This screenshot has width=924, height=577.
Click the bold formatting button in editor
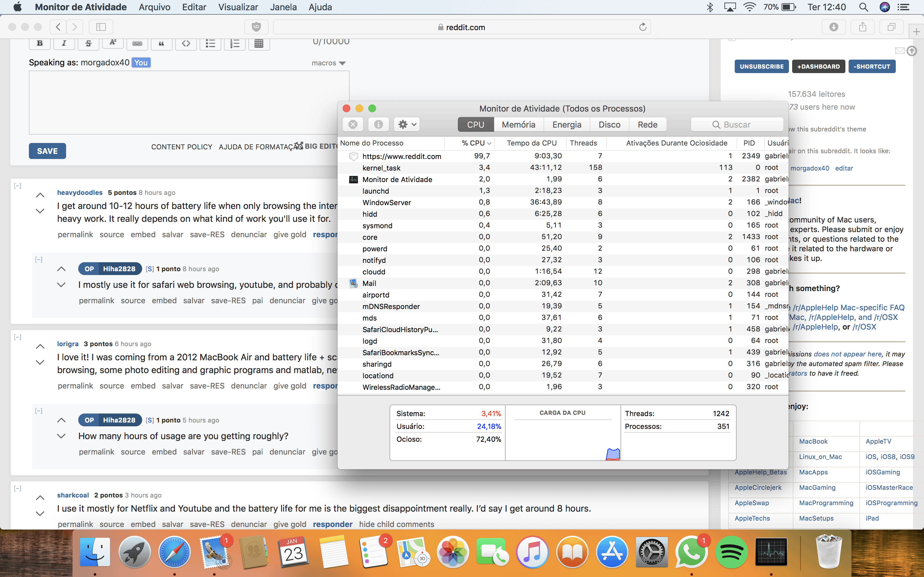40,43
